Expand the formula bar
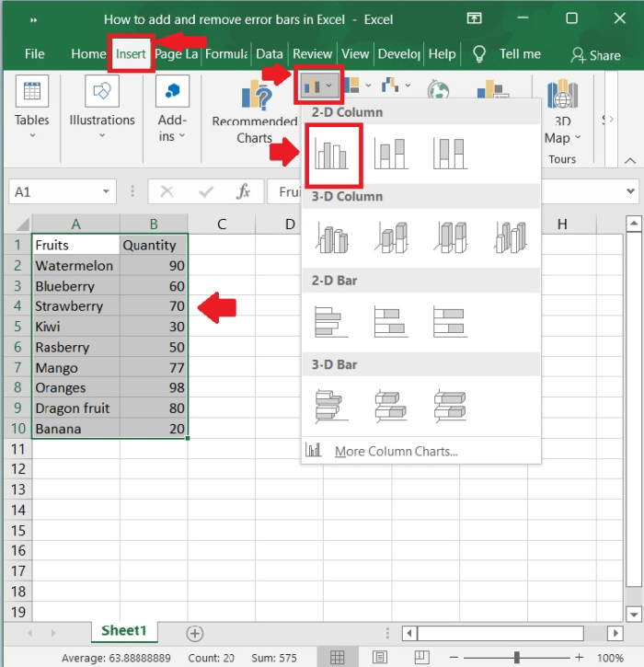 pos(631,191)
